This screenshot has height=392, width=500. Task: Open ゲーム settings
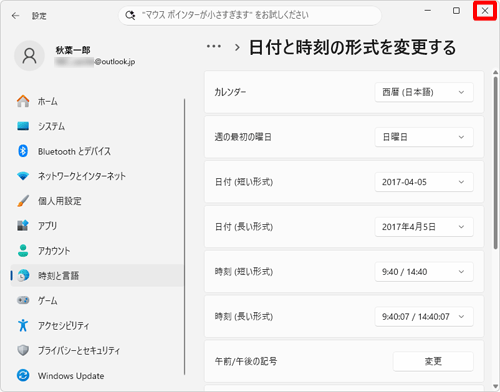tap(97, 300)
